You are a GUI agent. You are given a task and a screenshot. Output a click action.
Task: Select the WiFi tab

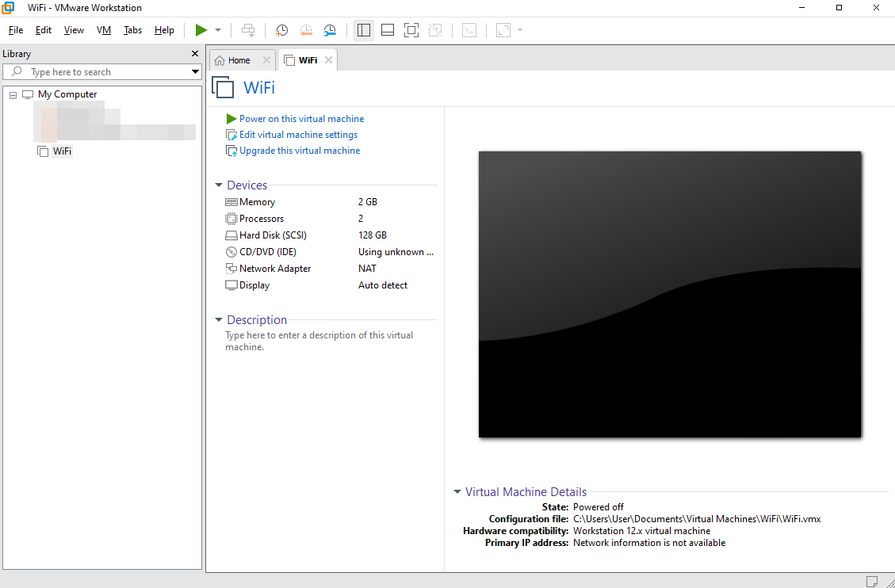308,60
